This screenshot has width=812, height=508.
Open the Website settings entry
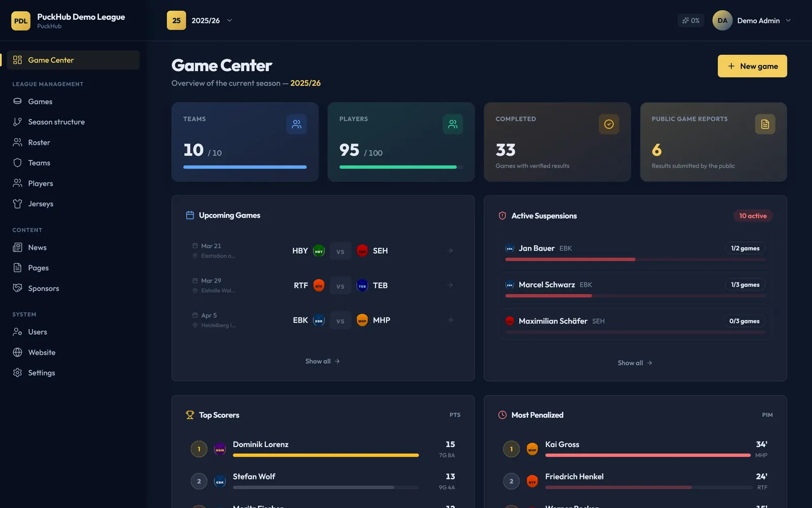coord(73,352)
